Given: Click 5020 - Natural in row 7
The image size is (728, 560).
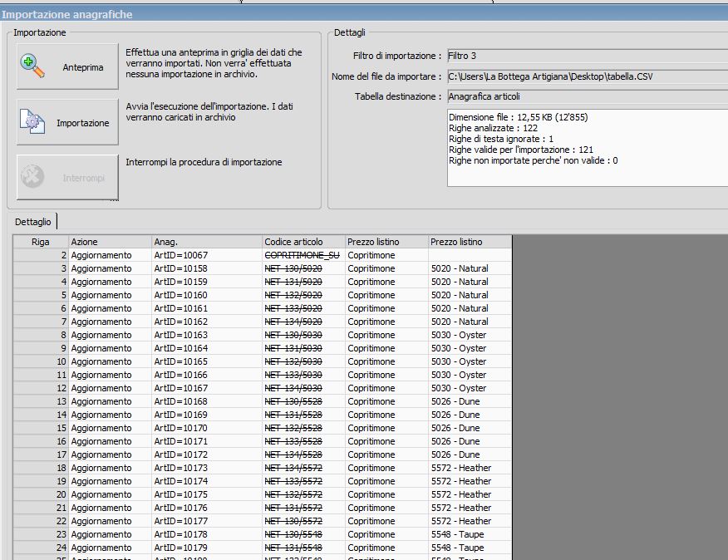Looking at the screenshot, I should tap(470, 322).
